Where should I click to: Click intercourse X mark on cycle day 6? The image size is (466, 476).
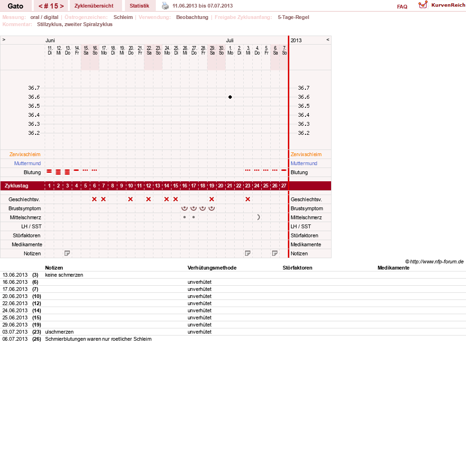point(94,199)
